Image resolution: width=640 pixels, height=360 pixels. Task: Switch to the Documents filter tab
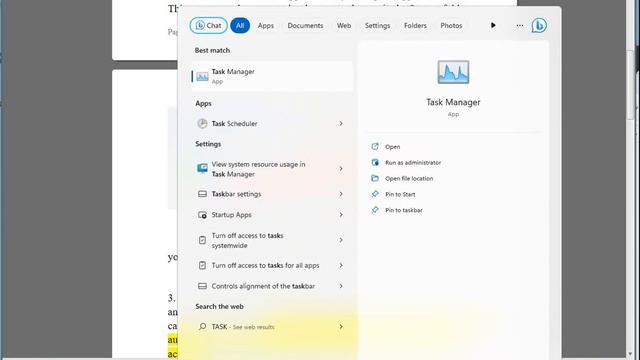(x=305, y=25)
